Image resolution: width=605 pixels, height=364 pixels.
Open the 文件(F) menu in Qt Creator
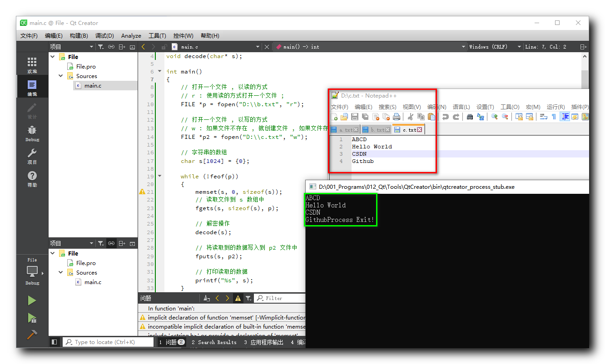click(29, 36)
